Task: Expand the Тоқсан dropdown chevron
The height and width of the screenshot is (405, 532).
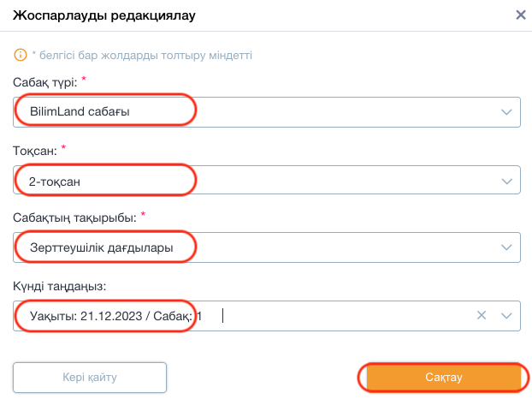Action: coord(506,182)
